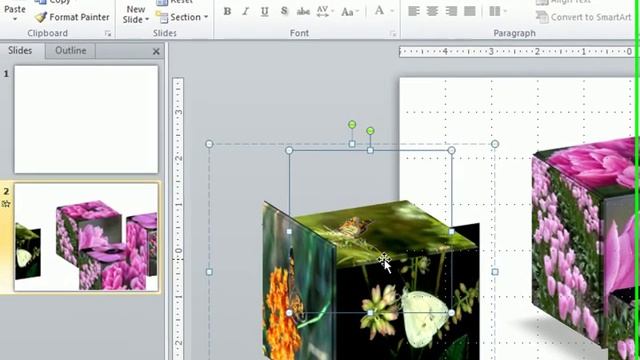Activate the Format Painter brush
Viewport: 640px width, 360px height.
[x=72, y=17]
